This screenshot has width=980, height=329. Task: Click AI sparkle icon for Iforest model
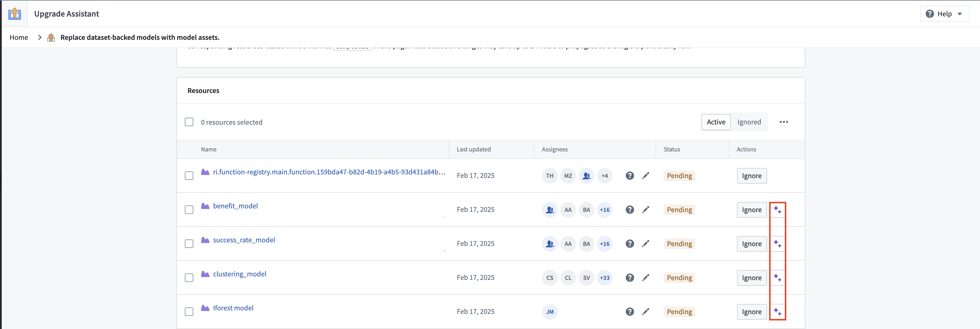(x=778, y=312)
